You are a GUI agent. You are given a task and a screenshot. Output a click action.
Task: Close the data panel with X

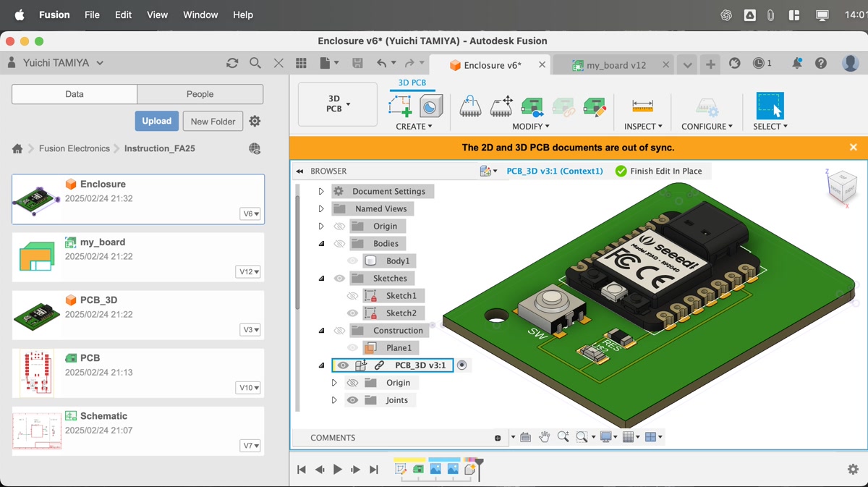pyautogui.click(x=278, y=63)
